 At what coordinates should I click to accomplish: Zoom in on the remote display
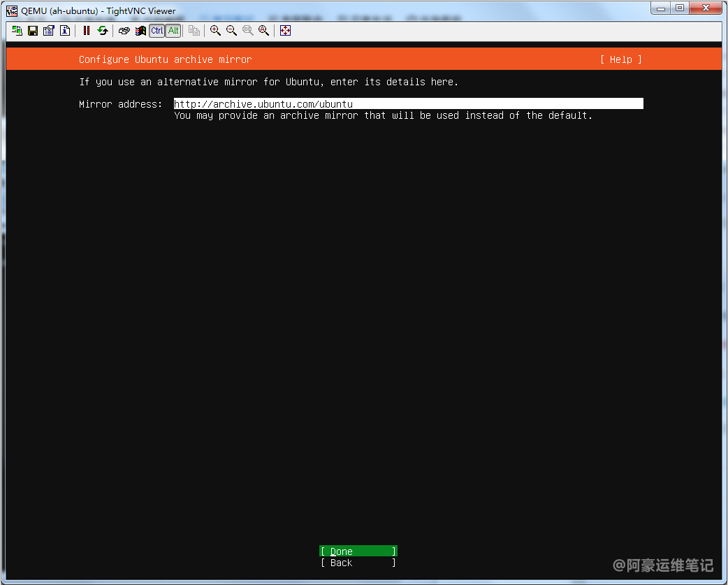coord(215,31)
